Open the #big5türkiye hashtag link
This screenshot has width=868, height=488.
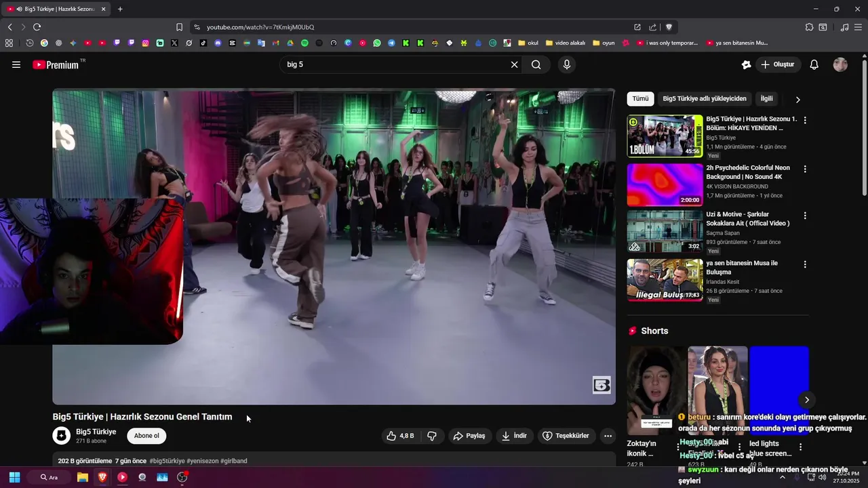coord(167,461)
